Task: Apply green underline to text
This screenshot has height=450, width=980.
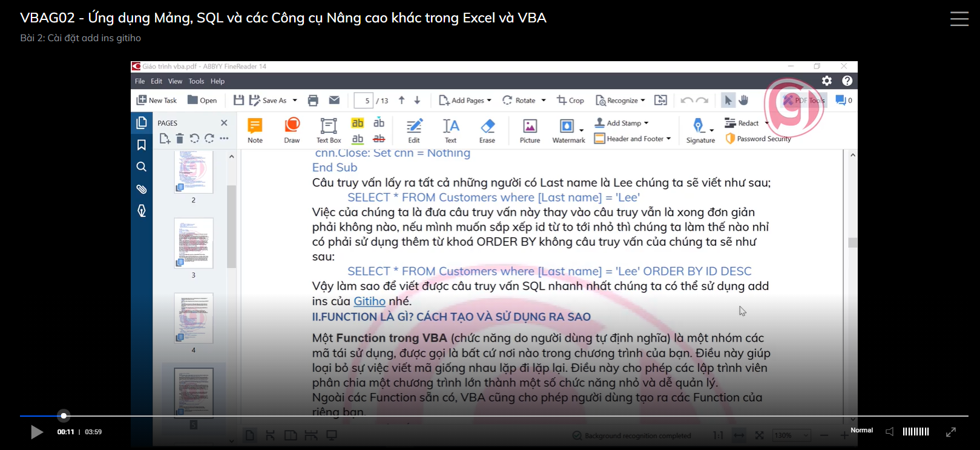Action: click(358, 139)
